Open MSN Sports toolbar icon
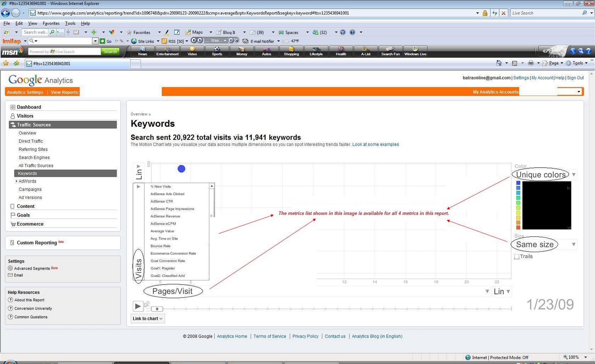 tap(217, 51)
